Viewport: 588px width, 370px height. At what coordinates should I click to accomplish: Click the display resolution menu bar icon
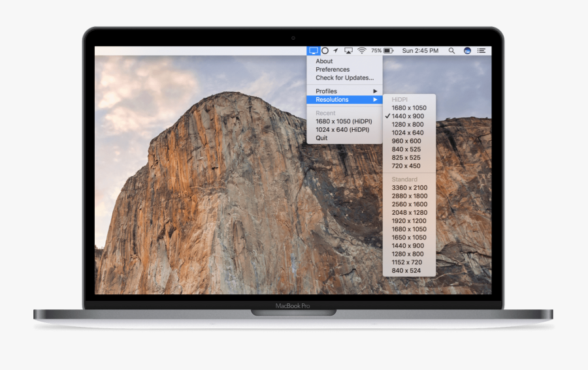tap(313, 50)
